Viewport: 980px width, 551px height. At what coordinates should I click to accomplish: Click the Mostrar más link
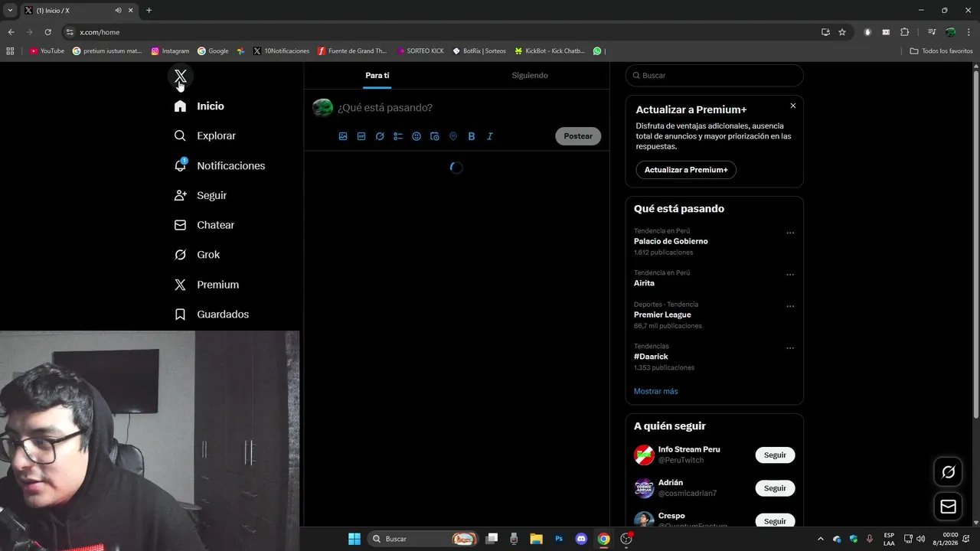pyautogui.click(x=656, y=391)
